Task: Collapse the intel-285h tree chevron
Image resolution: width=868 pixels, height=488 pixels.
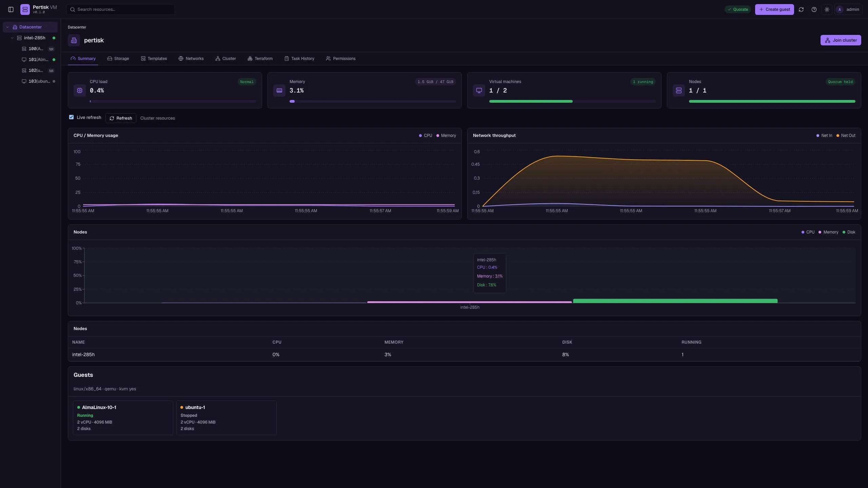Action: [12, 38]
